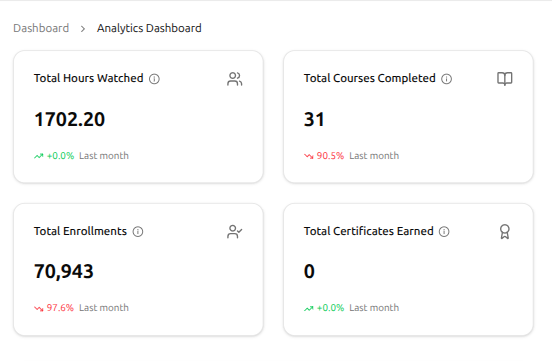Click the upward trend arrow under 1702.20
Screen dimensions: 552x361
click(x=39, y=156)
